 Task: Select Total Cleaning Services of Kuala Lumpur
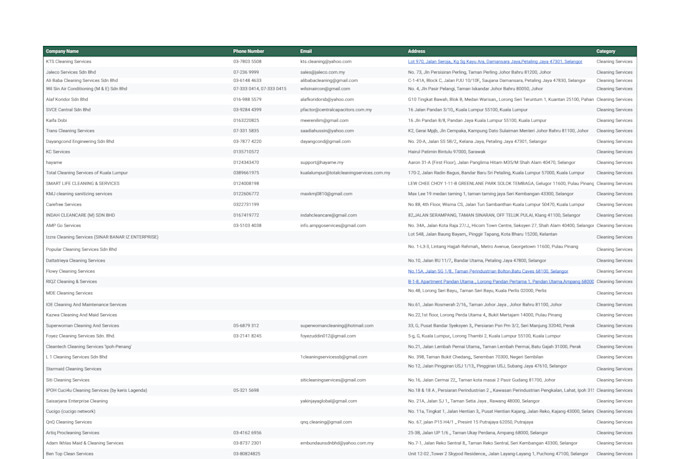pyautogui.click(x=87, y=173)
